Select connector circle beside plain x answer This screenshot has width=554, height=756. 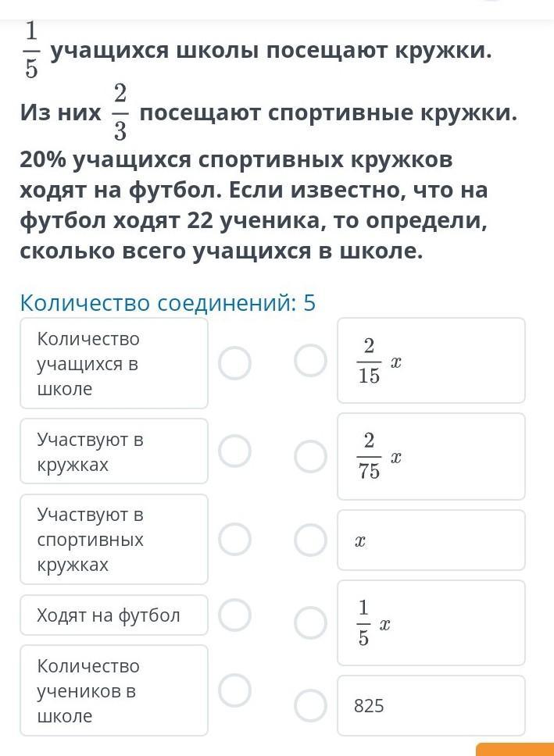[x=311, y=540]
